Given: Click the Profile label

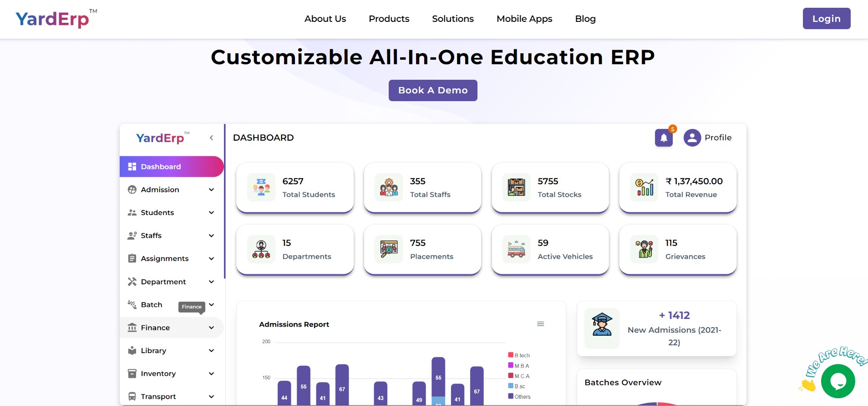Looking at the screenshot, I should [x=718, y=138].
